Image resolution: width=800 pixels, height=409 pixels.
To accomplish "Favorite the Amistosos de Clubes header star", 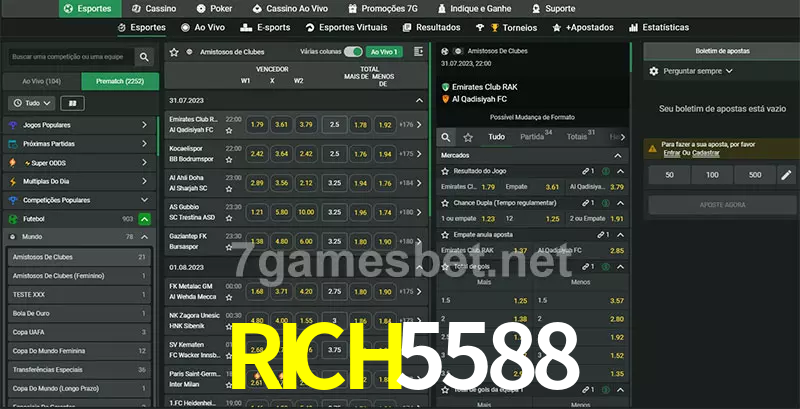I will point(174,52).
